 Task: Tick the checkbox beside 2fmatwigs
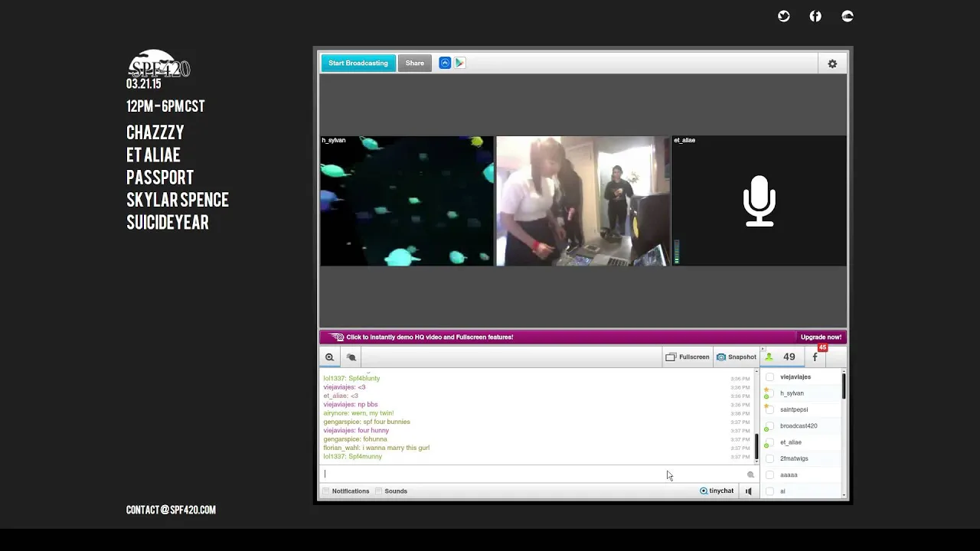pos(769,458)
